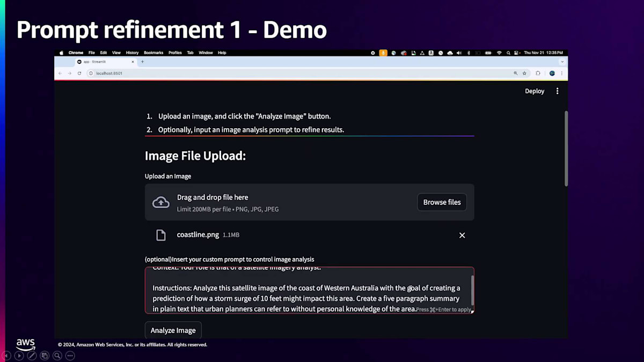Click the browser forward arrow
This screenshot has width=644, height=362.
pos(69,73)
